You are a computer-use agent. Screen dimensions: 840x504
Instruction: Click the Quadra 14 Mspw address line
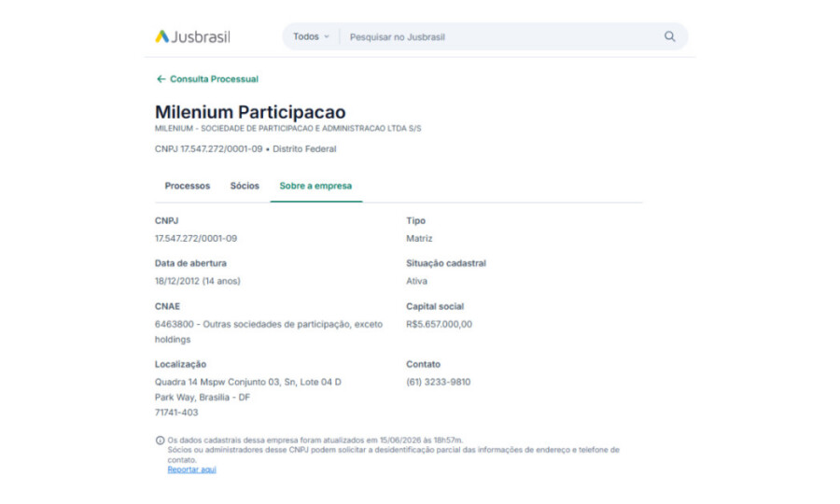[x=248, y=382]
